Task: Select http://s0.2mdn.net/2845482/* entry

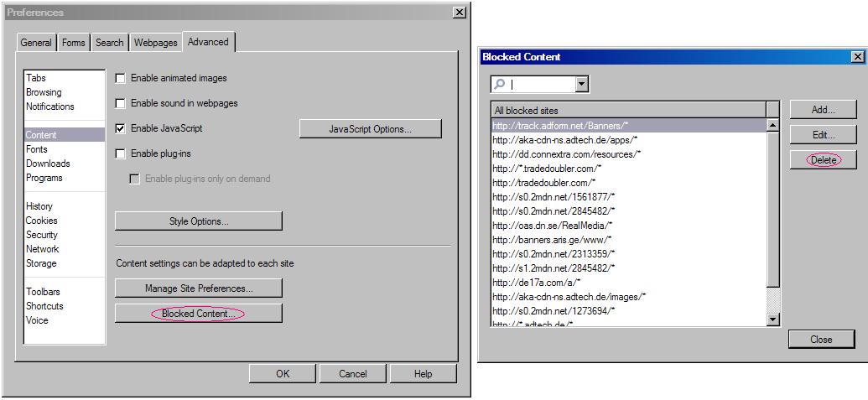Action: 628,211
